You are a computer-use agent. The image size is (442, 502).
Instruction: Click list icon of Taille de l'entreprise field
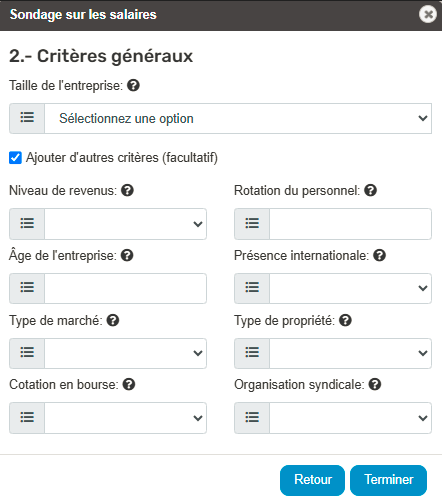27,118
